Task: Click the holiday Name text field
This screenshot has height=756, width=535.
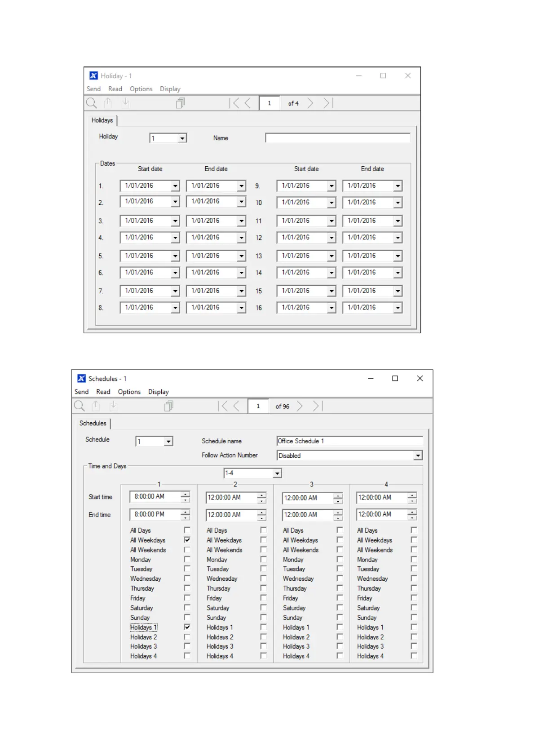Action: tap(337, 138)
